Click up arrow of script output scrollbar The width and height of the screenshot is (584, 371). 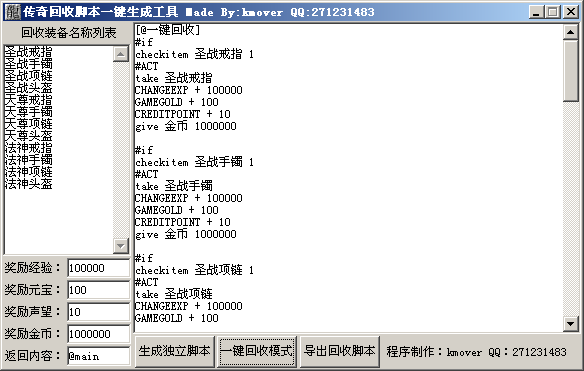coord(571,32)
